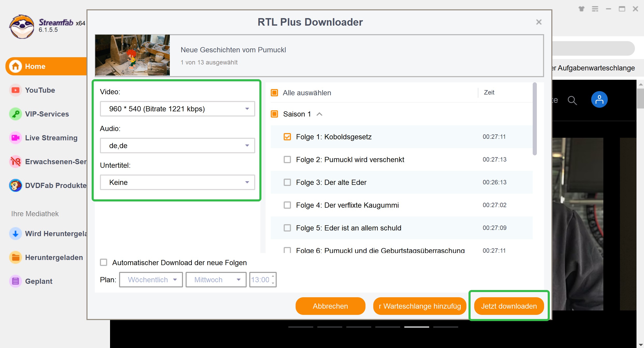Click the 13:00 time stepper arrows

click(x=273, y=280)
